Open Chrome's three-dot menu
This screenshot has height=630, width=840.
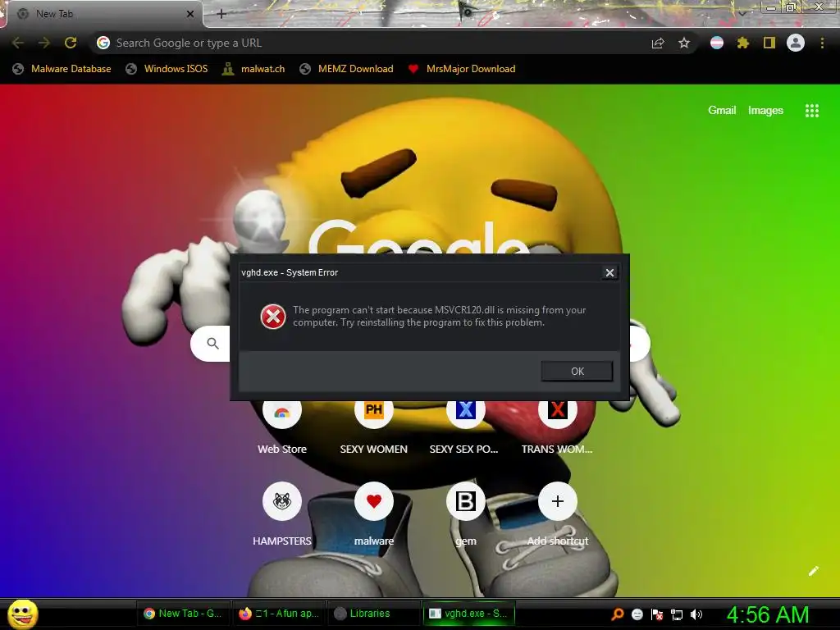(822, 43)
